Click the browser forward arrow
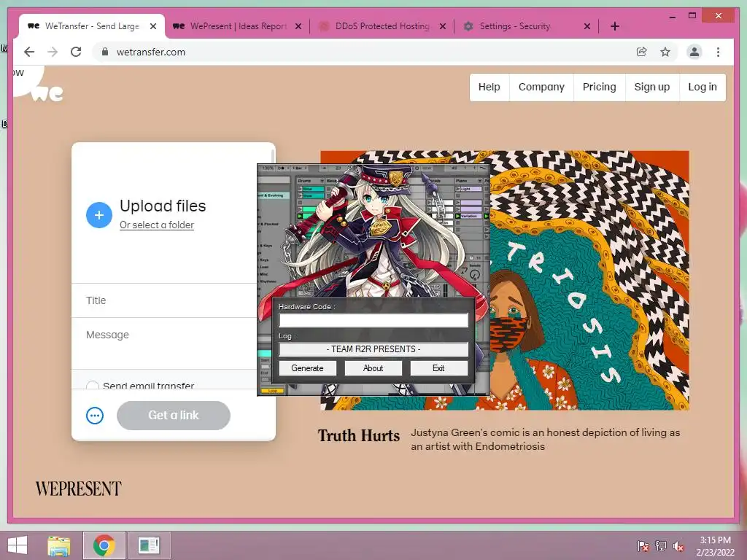747x560 pixels. pos(53,52)
